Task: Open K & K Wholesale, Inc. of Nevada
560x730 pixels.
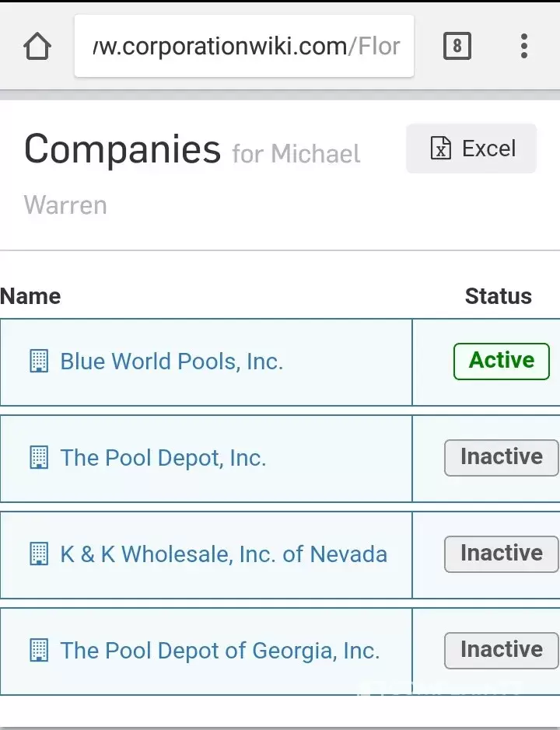Action: pos(224,554)
